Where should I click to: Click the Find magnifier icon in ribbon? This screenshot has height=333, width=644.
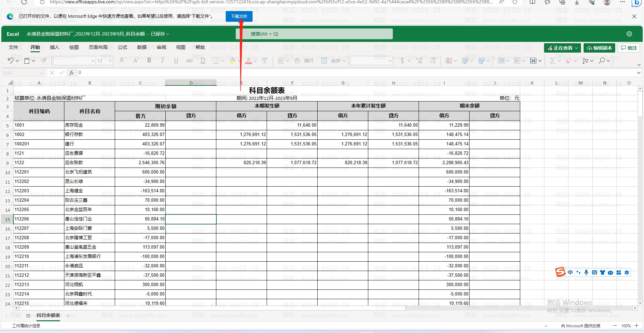[602, 61]
